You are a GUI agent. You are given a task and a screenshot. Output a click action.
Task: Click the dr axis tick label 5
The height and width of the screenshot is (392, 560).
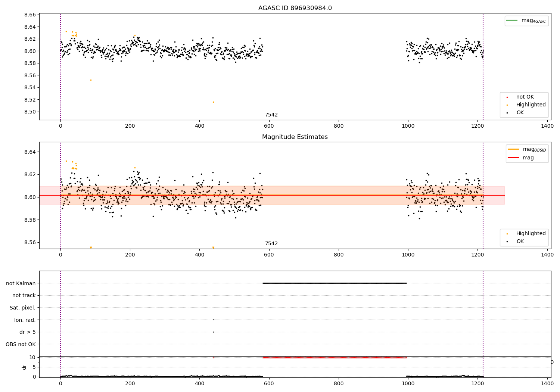coord(34,367)
